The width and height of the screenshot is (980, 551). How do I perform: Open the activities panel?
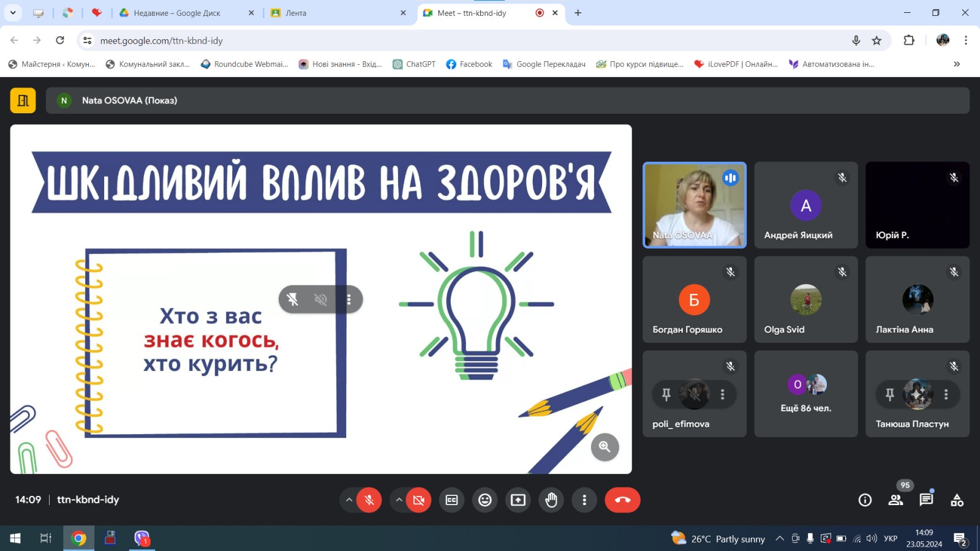click(957, 500)
